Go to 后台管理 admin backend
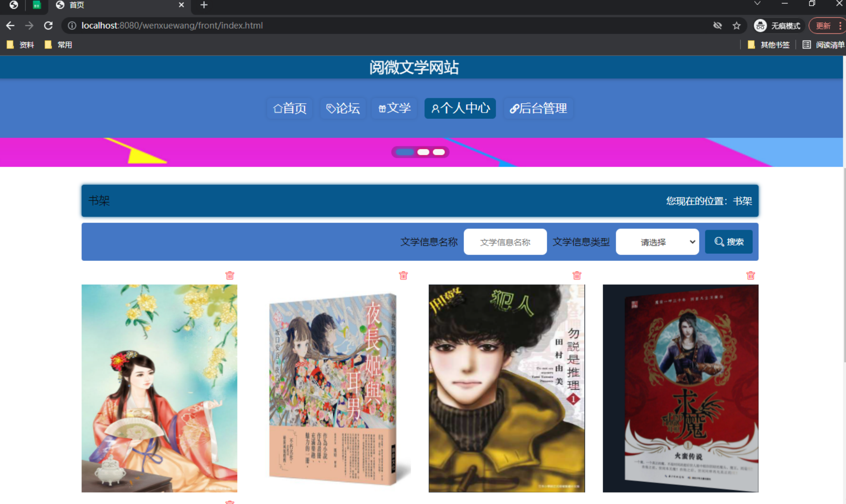The image size is (846, 504). click(x=538, y=108)
